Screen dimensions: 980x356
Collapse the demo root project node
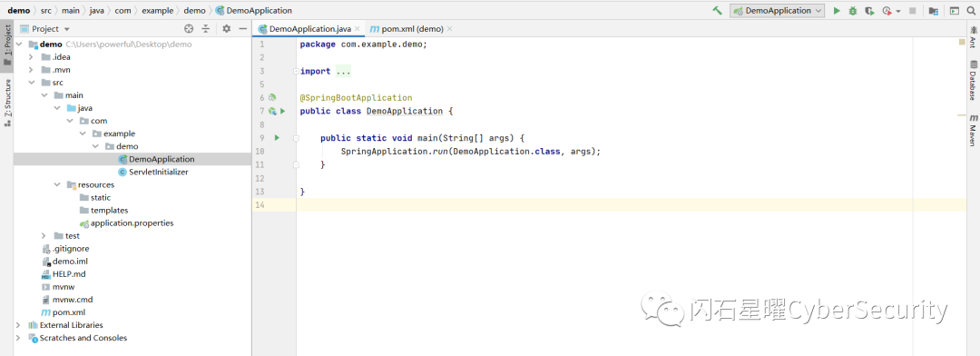19,44
